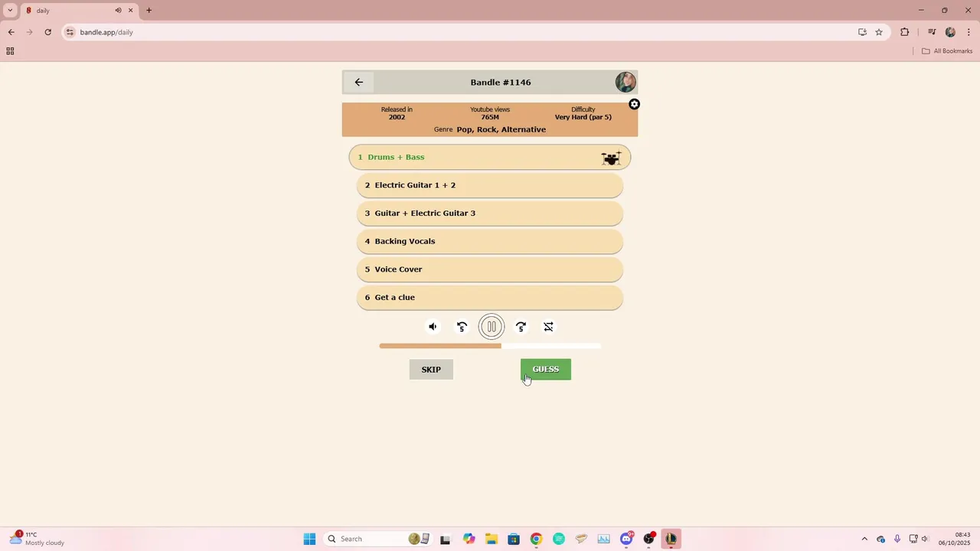Open a new browser tab
Image resolution: width=980 pixels, height=551 pixels.
[x=149, y=11]
